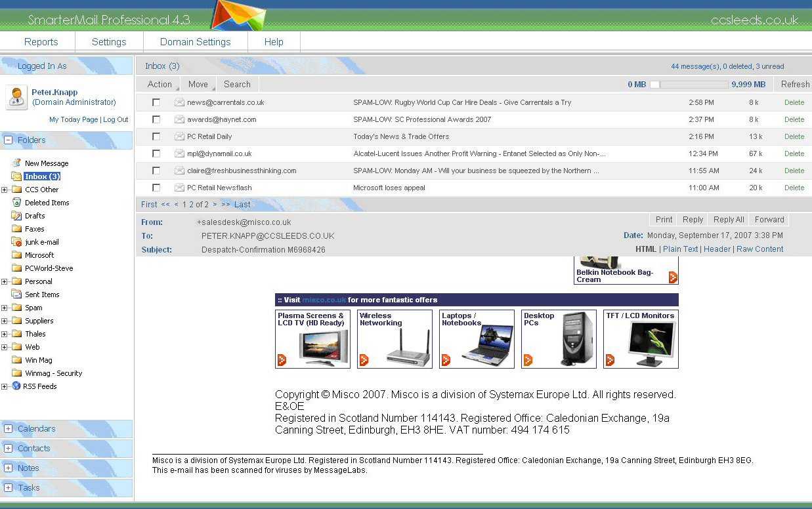This screenshot has height=509, width=812.
Task: Switch message view to Plain Text
Action: [681, 249]
